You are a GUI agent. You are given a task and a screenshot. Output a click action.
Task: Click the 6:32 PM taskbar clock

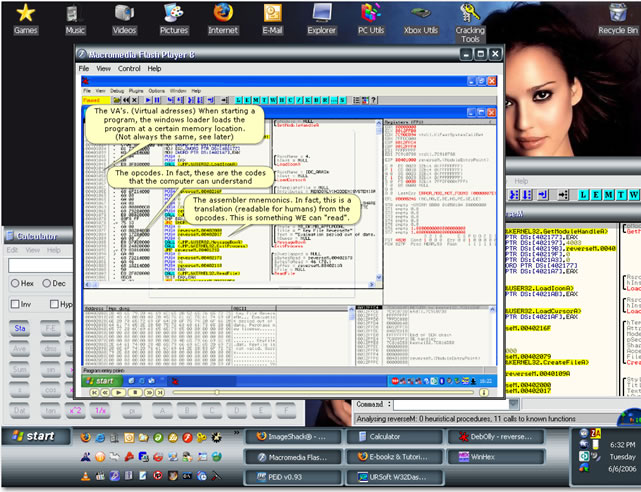coord(623,445)
